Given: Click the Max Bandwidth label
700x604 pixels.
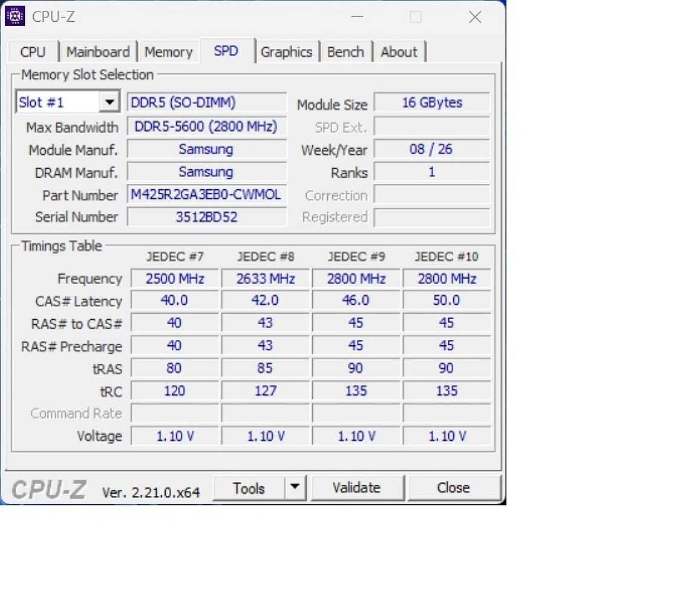Looking at the screenshot, I should coord(73,128).
